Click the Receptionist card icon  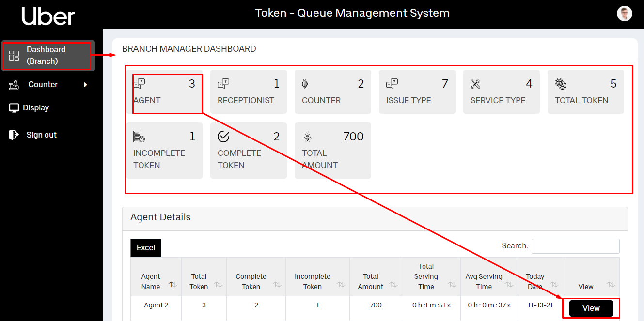(x=223, y=84)
